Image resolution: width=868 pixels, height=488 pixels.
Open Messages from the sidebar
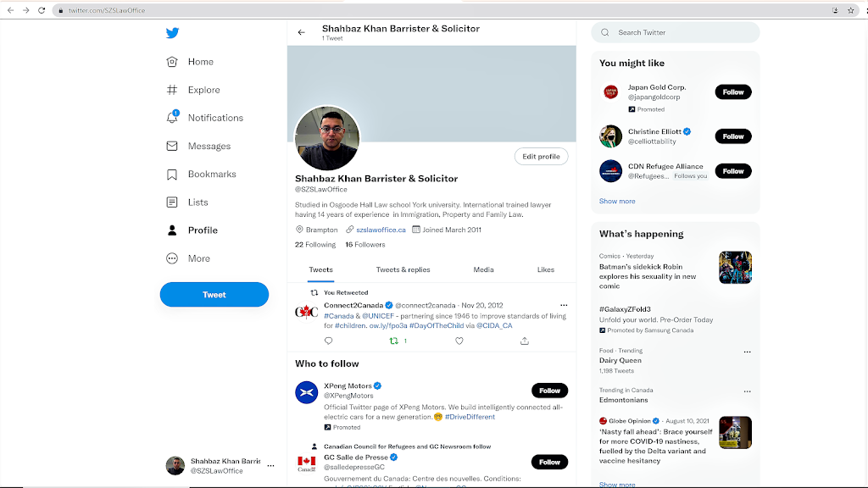(x=198, y=146)
